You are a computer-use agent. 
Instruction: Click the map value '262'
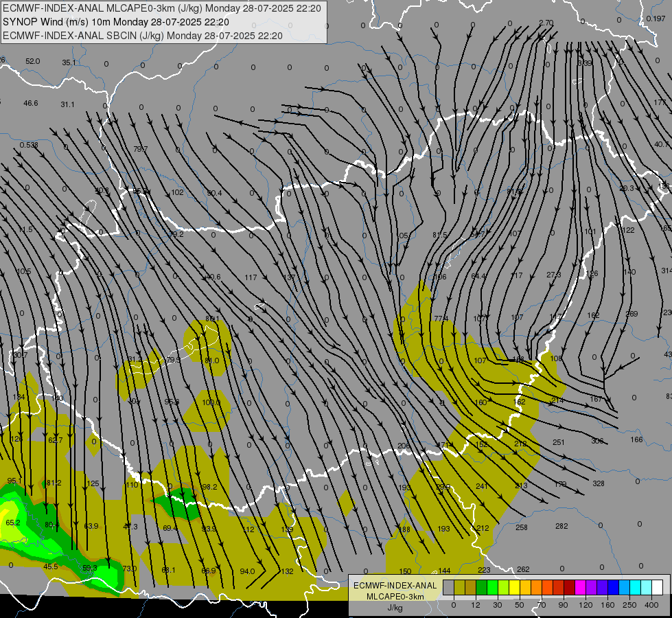(x=523, y=569)
